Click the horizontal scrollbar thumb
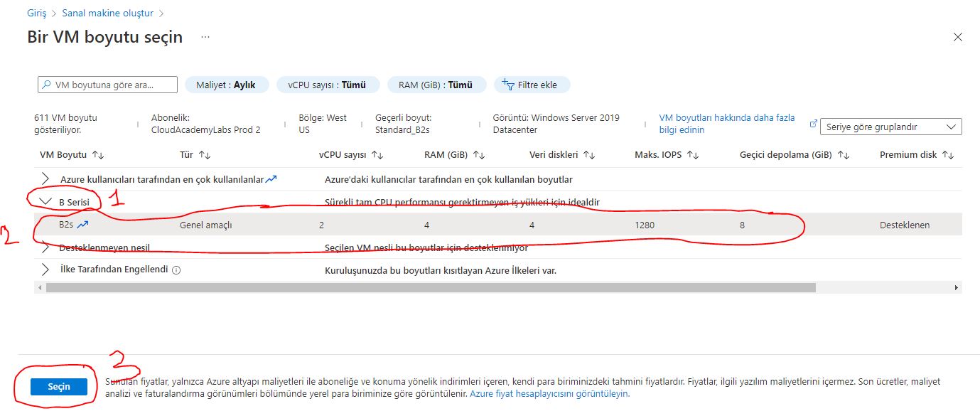Image resolution: width=980 pixels, height=416 pixels. pyautogui.click(x=431, y=287)
